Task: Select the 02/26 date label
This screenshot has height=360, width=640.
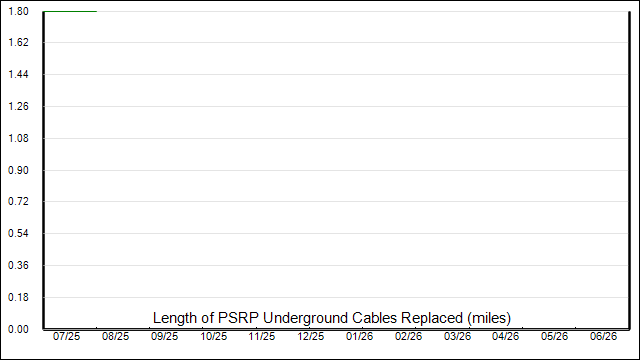Action: pos(409,336)
